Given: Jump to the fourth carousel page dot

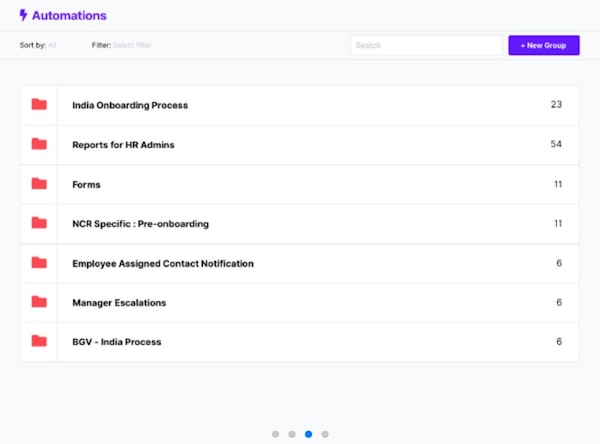Looking at the screenshot, I should pos(325,434).
